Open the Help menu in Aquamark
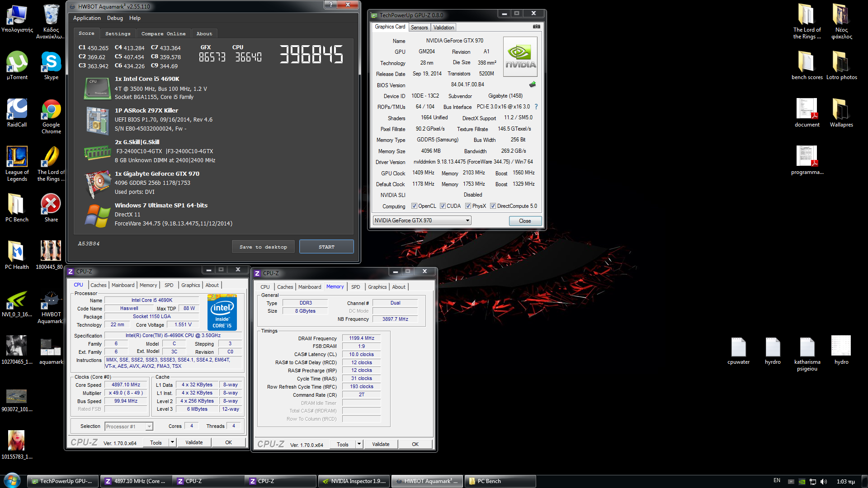Image resolution: width=868 pixels, height=488 pixels. pos(135,18)
